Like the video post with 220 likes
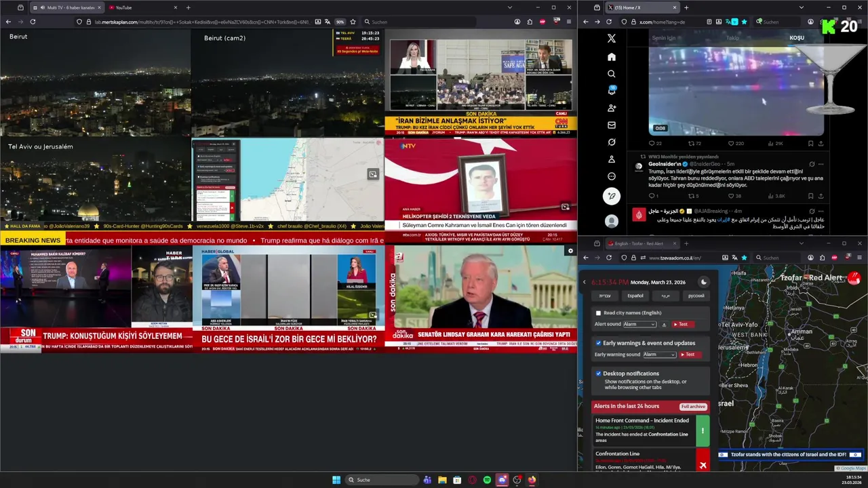 [736, 144]
